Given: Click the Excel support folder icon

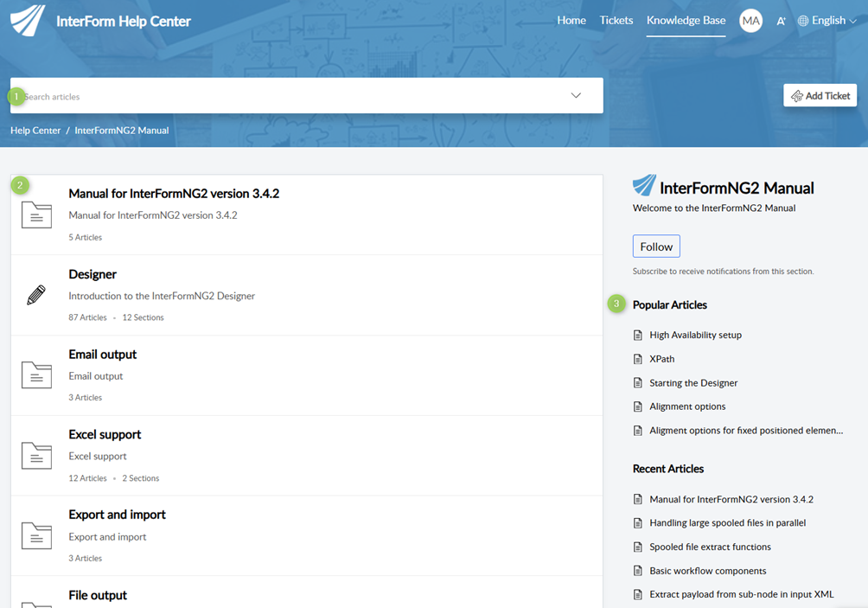Looking at the screenshot, I should coord(36,455).
